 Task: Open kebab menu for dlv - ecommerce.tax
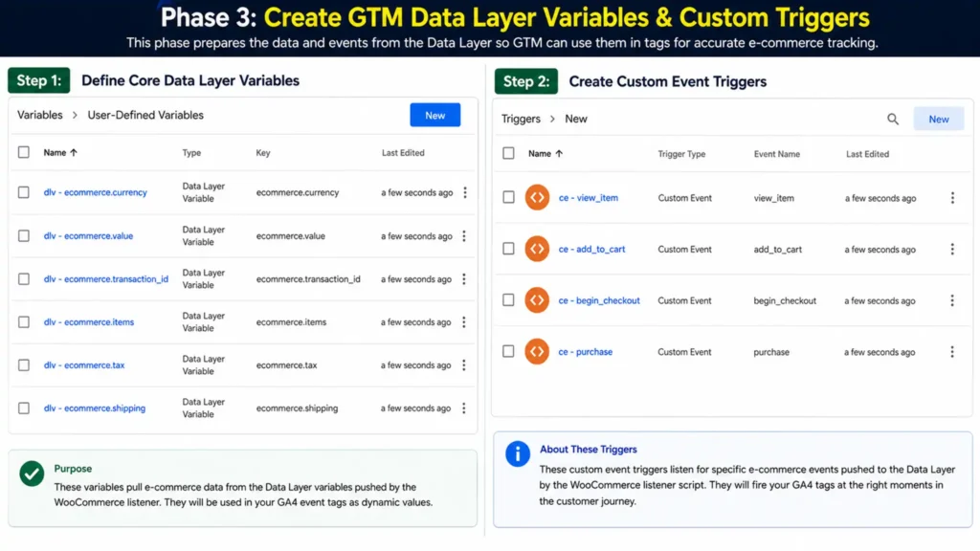[464, 364]
